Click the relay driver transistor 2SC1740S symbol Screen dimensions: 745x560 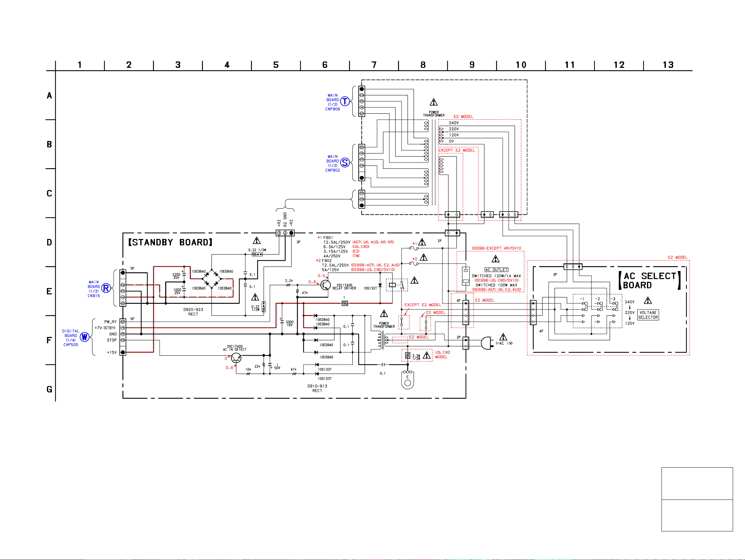[x=325, y=285]
